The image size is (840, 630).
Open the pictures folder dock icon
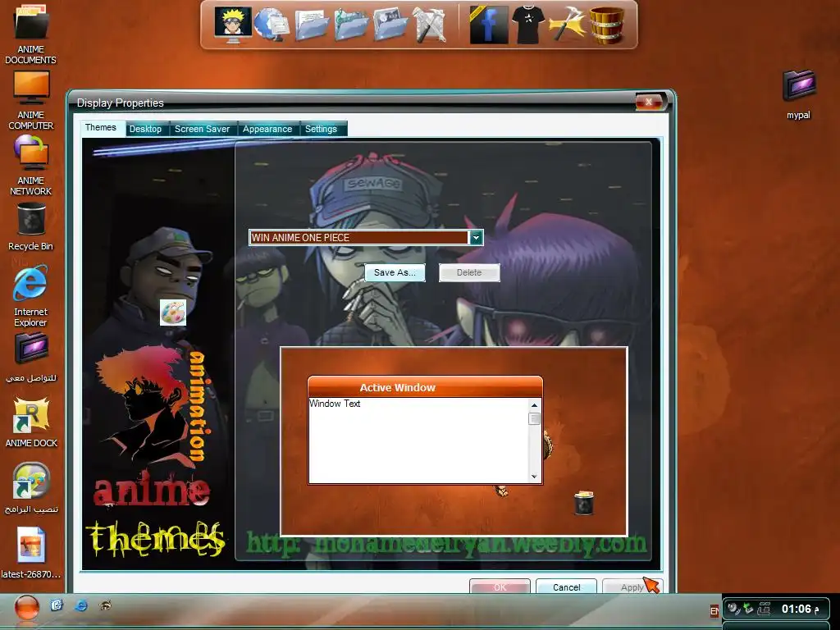pyautogui.click(x=391, y=25)
